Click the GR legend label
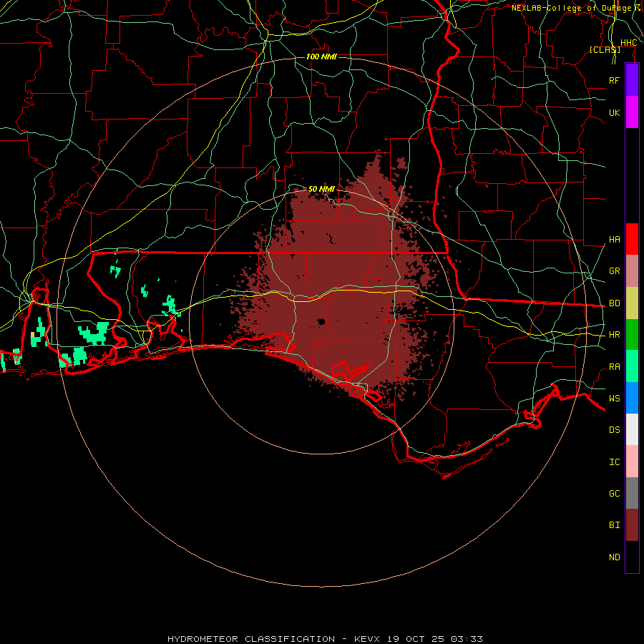Screen dimensions: 644x644 [x=614, y=271]
